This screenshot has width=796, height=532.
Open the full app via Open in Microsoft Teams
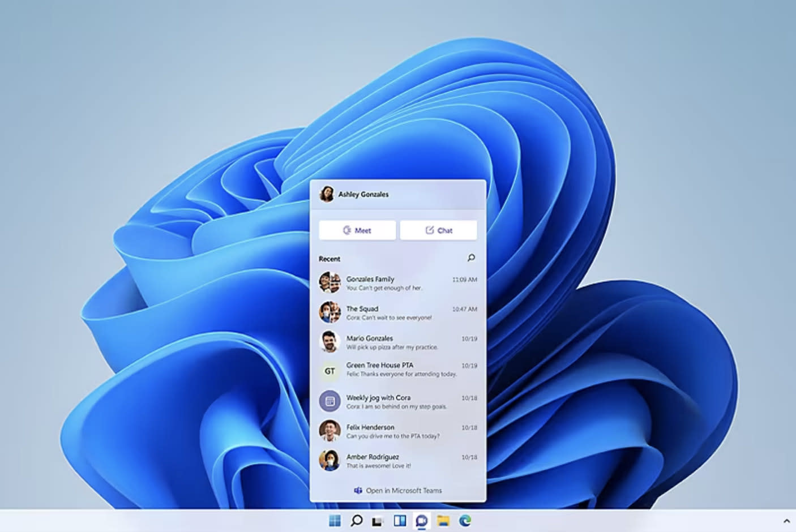pyautogui.click(x=403, y=490)
